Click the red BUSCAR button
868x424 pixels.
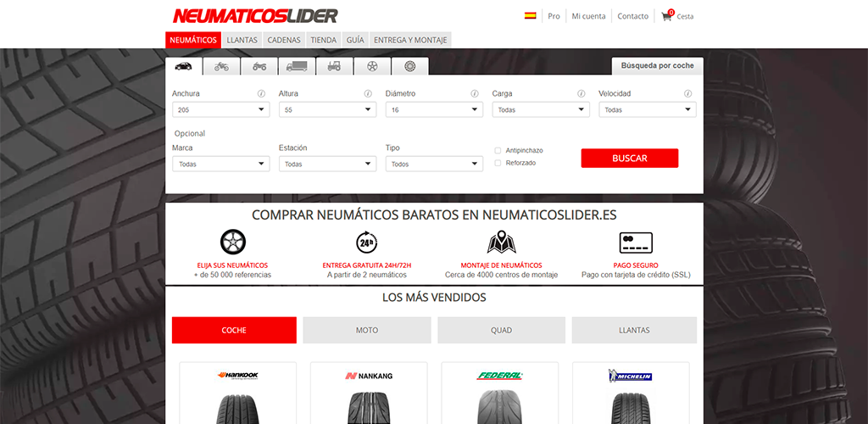point(630,158)
